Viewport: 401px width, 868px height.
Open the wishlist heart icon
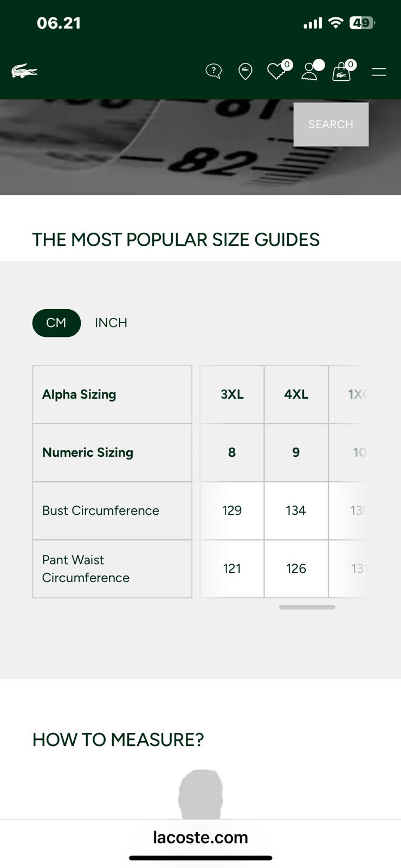tap(277, 71)
